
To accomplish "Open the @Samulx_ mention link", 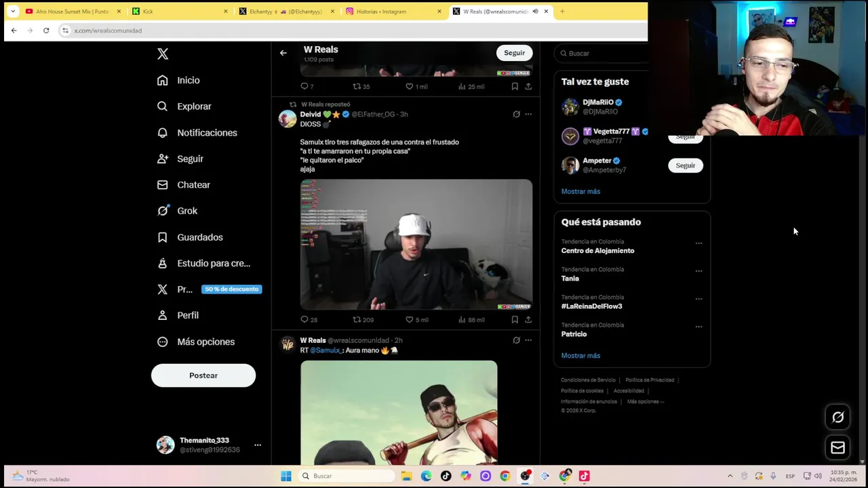I will 325,350.
